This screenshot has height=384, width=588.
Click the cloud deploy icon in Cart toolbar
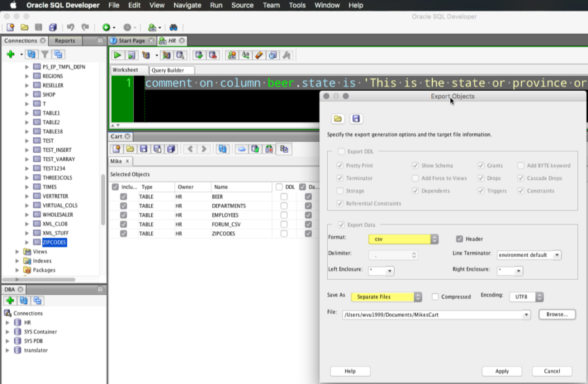(242, 149)
